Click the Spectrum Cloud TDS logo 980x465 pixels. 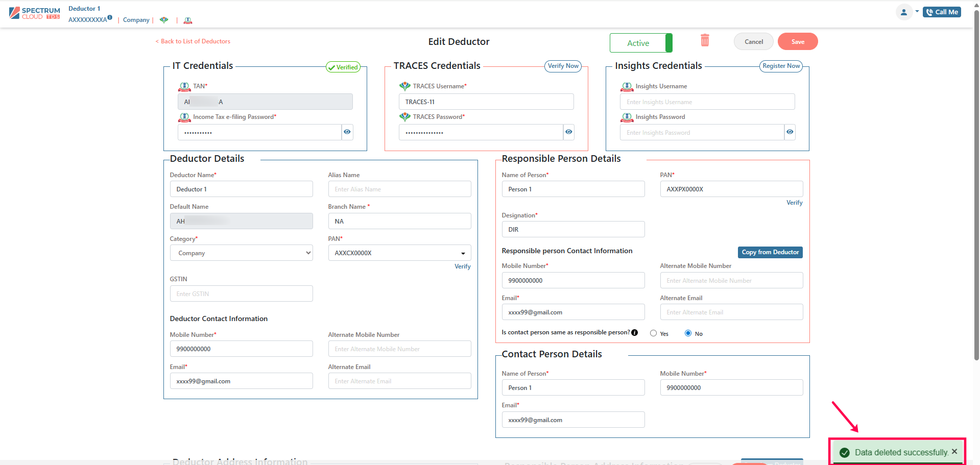[x=35, y=13]
